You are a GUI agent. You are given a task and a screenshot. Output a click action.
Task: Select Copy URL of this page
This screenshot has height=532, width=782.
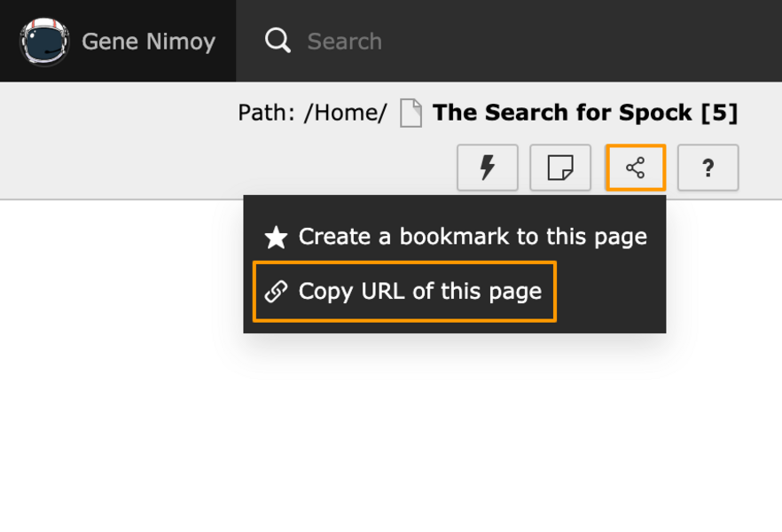pos(419,291)
